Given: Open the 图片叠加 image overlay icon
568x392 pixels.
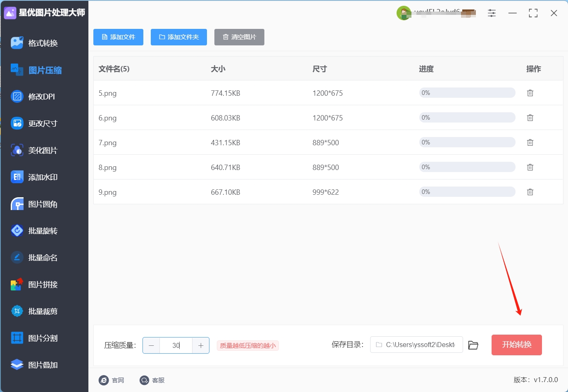Looking at the screenshot, I should coord(17,365).
